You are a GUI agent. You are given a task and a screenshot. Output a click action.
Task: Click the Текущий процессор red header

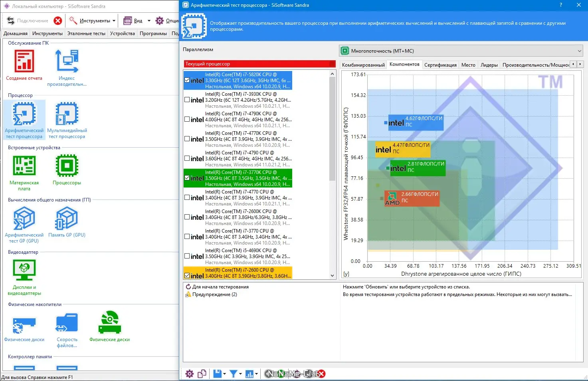tap(259, 64)
